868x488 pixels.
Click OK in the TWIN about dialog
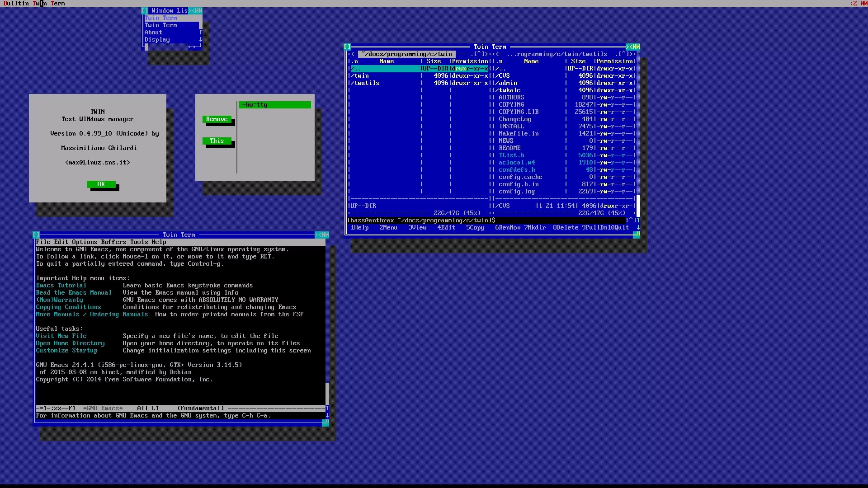(x=101, y=184)
